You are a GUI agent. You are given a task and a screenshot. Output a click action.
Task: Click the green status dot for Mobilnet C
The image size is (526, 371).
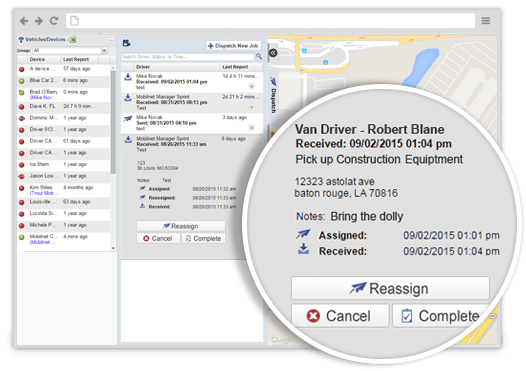pyautogui.click(x=22, y=237)
